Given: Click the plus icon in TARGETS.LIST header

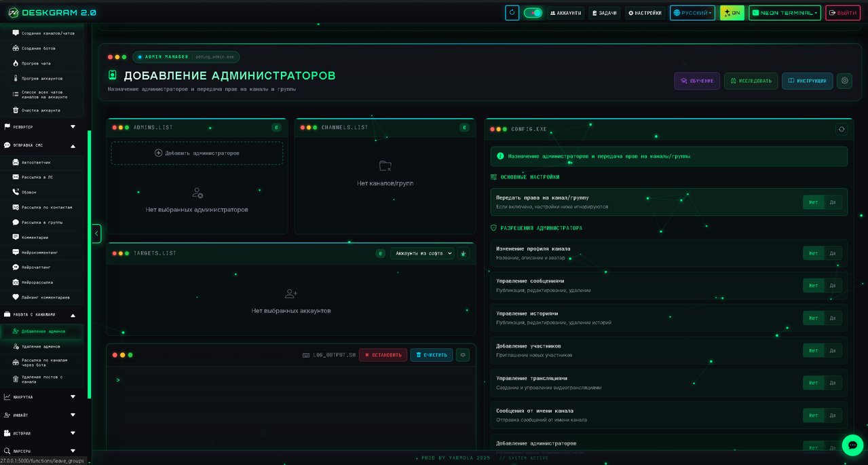Looking at the screenshot, I should 464,253.
